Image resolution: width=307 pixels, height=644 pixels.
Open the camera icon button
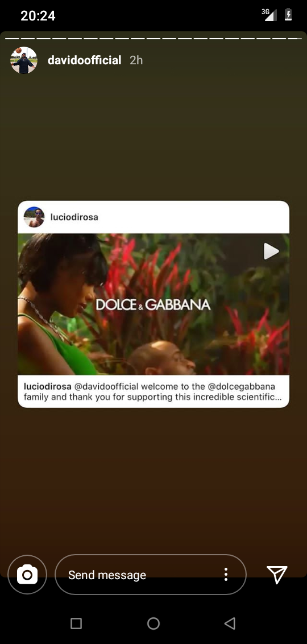(x=27, y=575)
